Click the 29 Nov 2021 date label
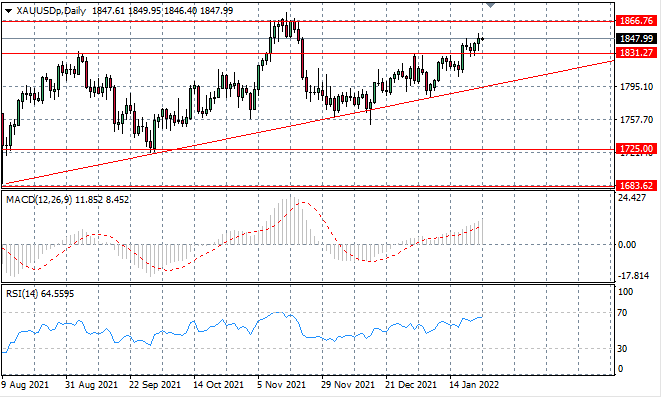The height and width of the screenshot is (397, 661). coord(348,385)
